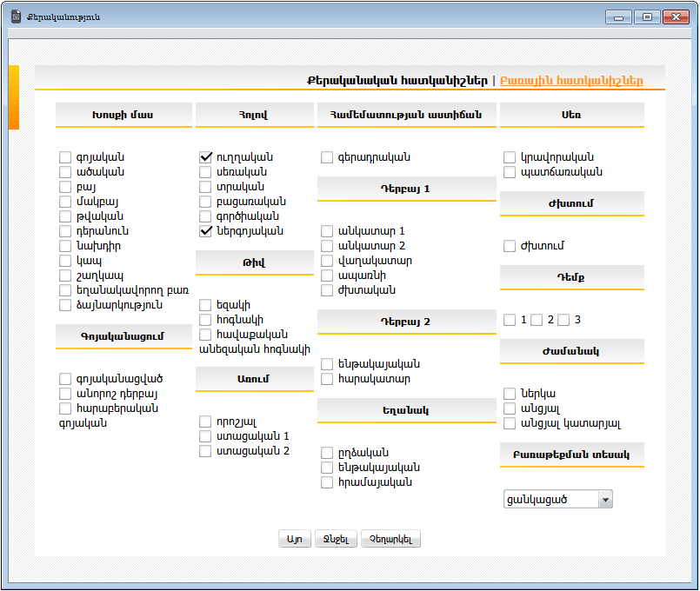This screenshot has height=591, width=700.
Task: Maximize the Քերականություն window
Action: coord(647,17)
